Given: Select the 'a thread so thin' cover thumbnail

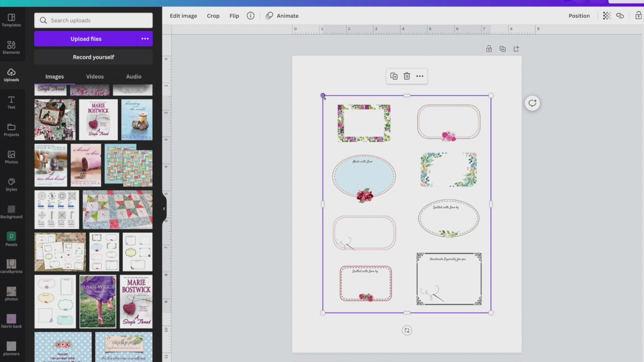Looking at the screenshot, I should [x=86, y=165].
